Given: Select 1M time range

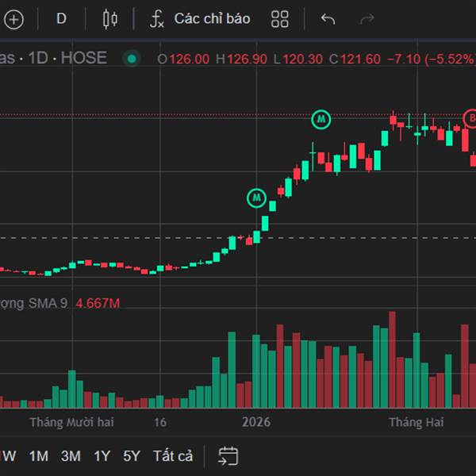Looking at the screenshot, I should (x=39, y=456).
